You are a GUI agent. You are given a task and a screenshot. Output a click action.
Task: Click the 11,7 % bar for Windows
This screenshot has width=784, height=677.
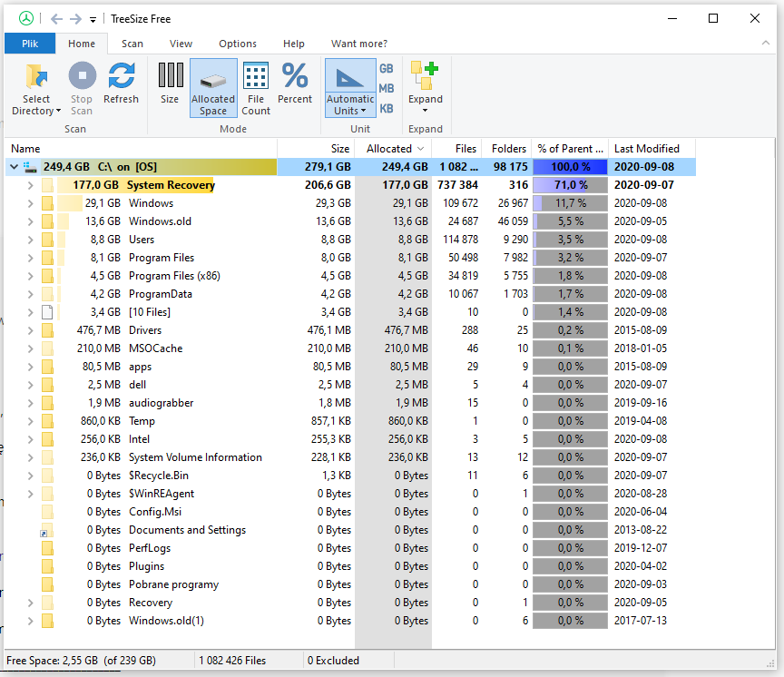coord(570,203)
